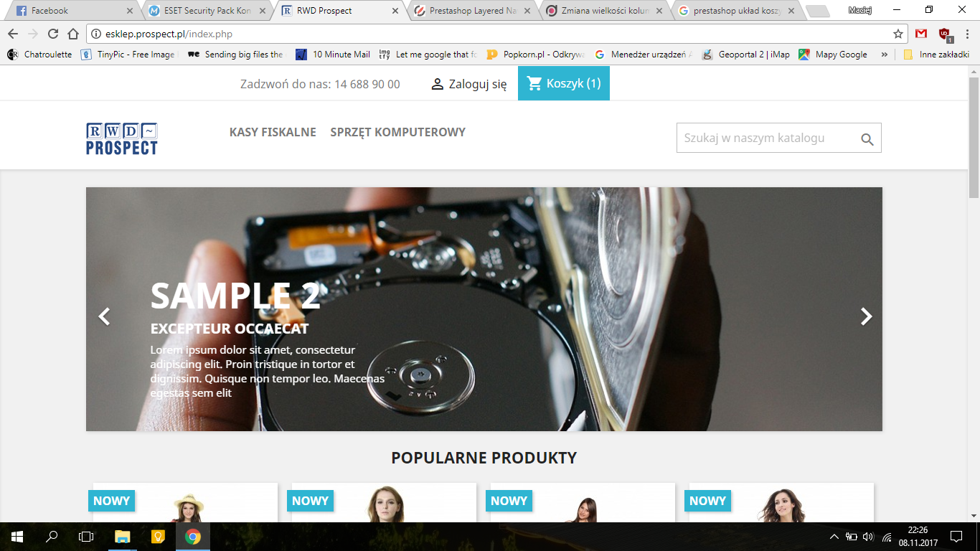This screenshot has height=551, width=980.
Task: Open the Gmail extension icon
Action: click(x=921, y=34)
